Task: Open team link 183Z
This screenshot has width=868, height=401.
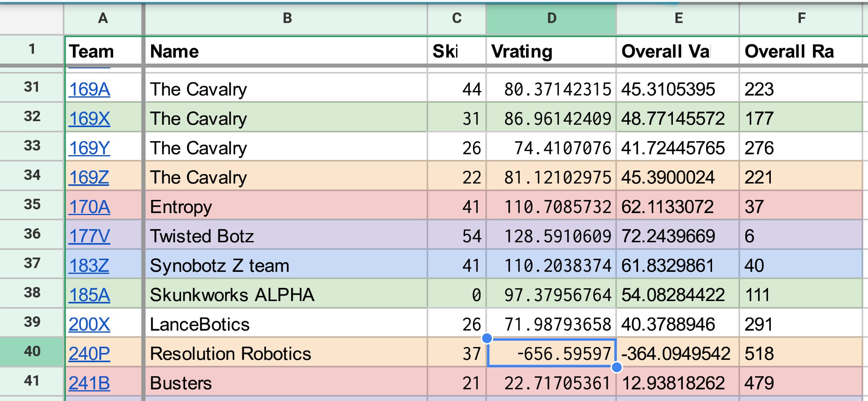Action: tap(89, 265)
